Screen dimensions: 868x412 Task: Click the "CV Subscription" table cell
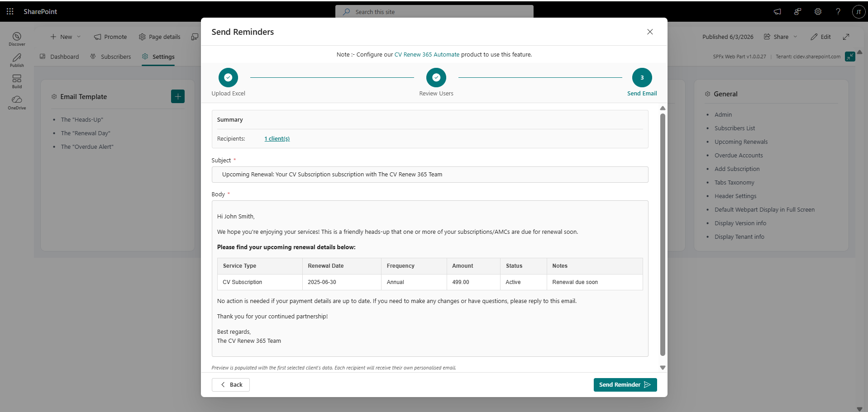tap(260, 282)
